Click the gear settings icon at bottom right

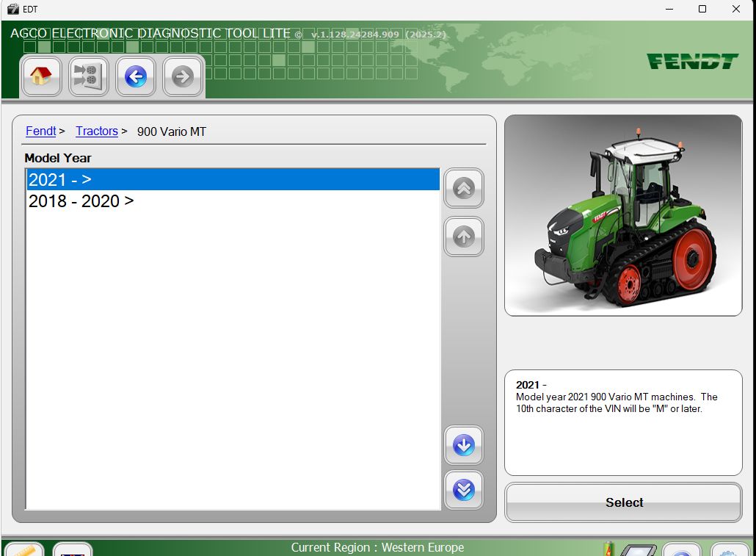(729, 549)
